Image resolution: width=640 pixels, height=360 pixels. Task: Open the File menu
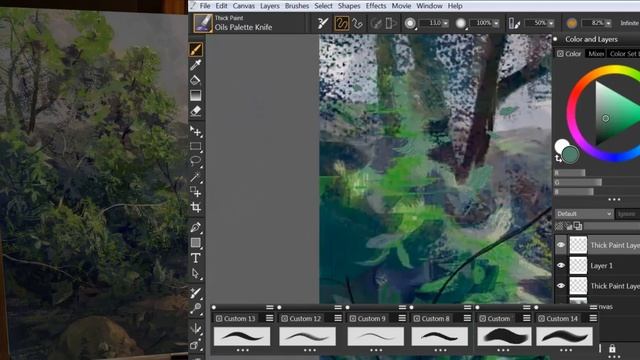[205, 6]
